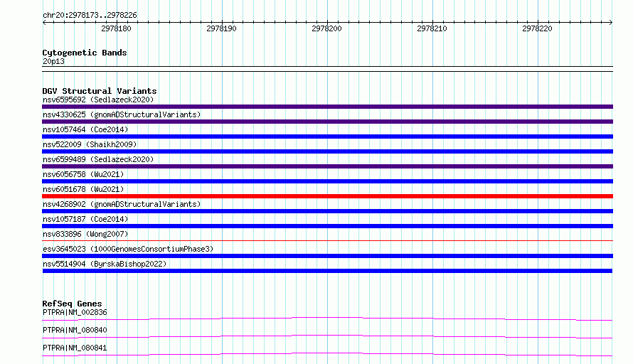Viewport: 633px width, 364px height.
Task: Select the thin red nsv833896 line
Action: (327, 241)
